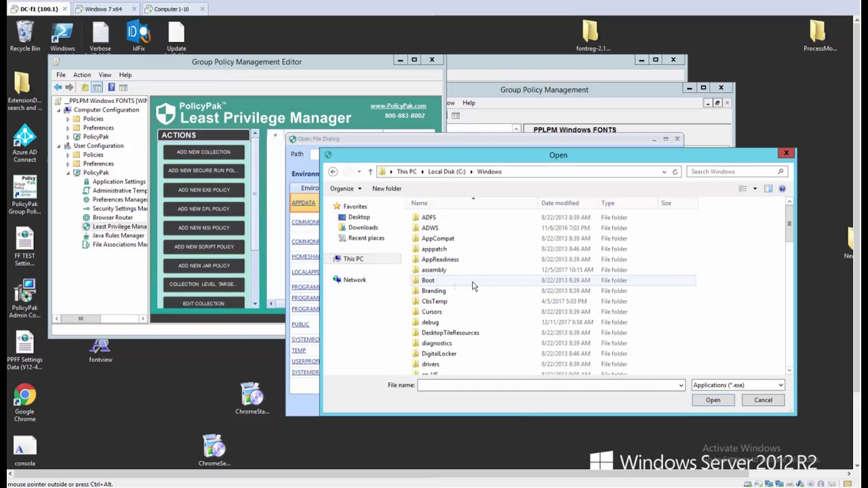Click the Forward arrow in Group Policy Management Editor
This screenshot has width=868, height=488.
(69, 87)
